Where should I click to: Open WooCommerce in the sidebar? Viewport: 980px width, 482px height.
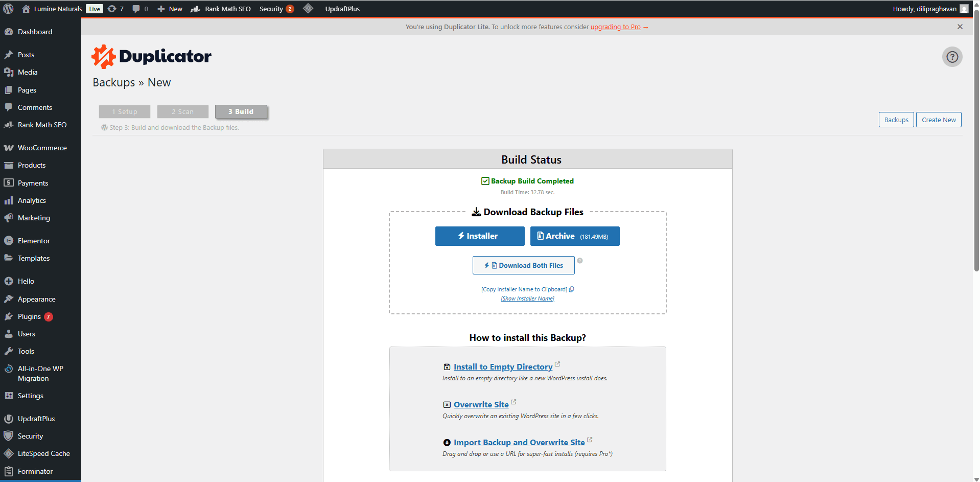click(40, 148)
